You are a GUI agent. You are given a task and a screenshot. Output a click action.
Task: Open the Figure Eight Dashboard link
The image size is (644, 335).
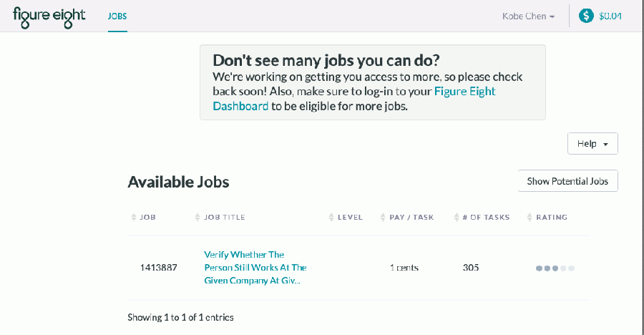point(354,99)
